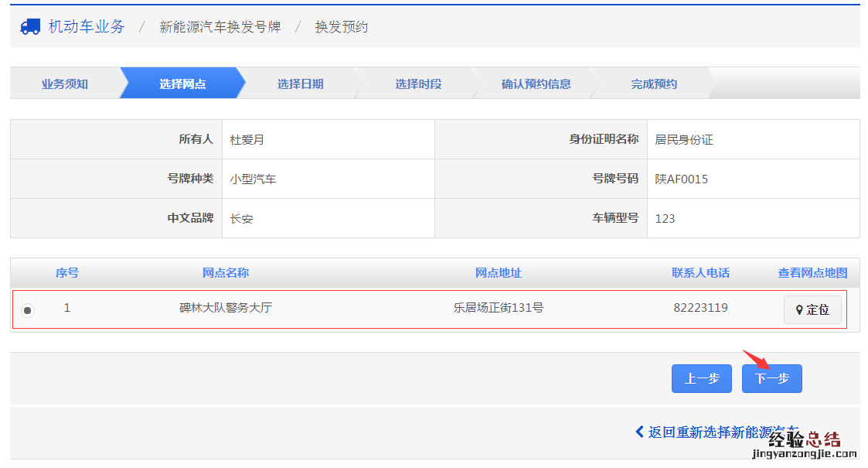Click the 网点地址 column header
This screenshot has width=868, height=468.
(498, 272)
